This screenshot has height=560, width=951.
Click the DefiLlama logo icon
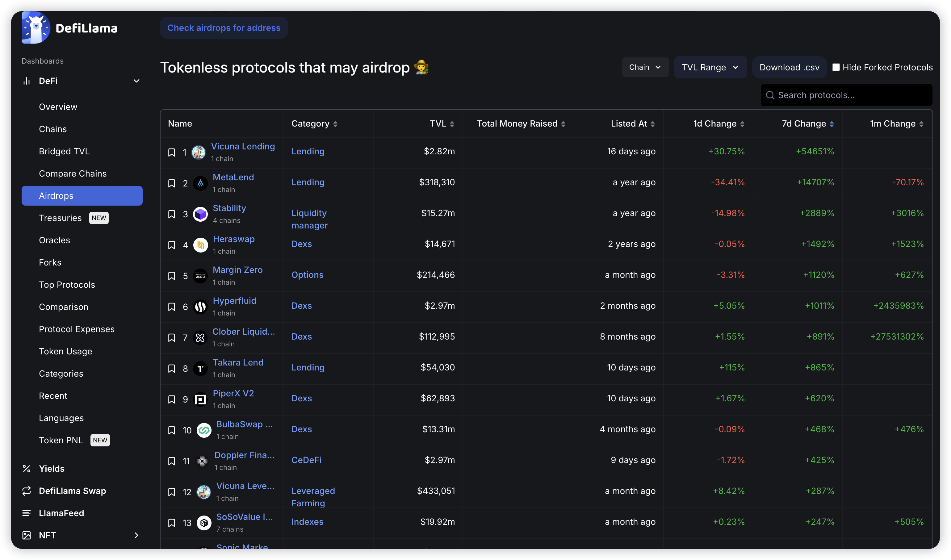click(36, 27)
